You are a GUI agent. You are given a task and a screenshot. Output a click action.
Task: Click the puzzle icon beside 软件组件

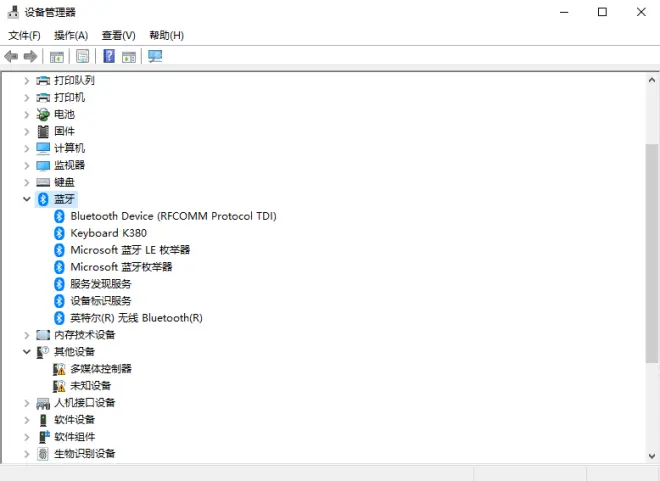(44, 437)
